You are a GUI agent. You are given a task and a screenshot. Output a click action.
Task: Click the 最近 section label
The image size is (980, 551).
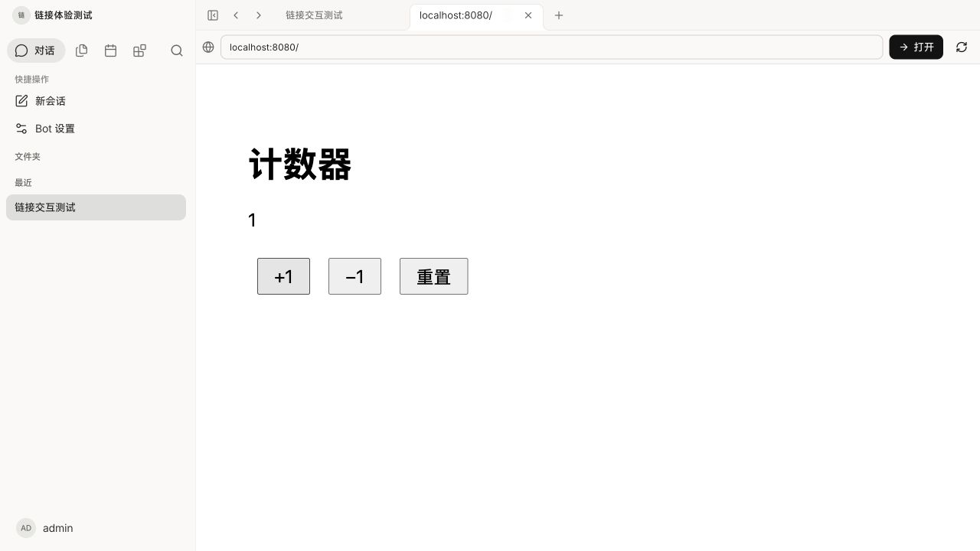(x=24, y=183)
